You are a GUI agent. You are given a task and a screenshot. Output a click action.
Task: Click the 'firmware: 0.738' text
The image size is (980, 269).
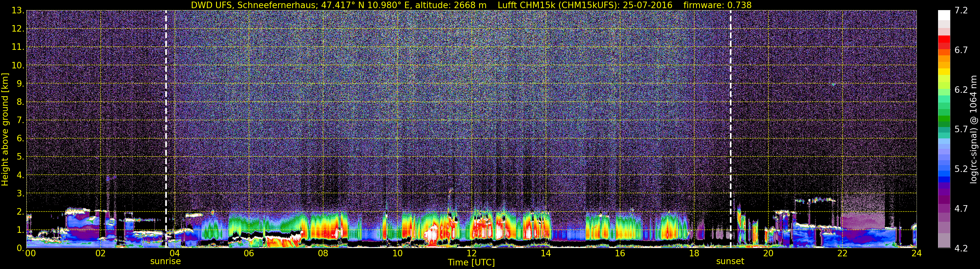pos(717,5)
